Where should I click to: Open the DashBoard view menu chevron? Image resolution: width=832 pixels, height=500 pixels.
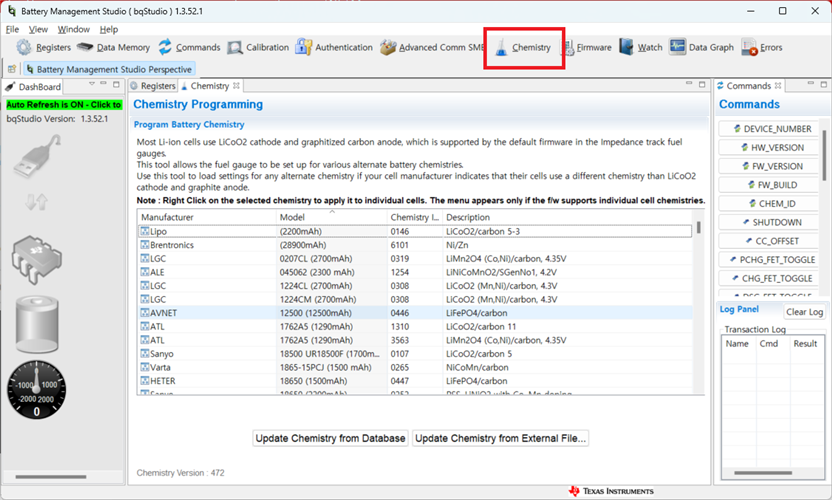(x=92, y=84)
